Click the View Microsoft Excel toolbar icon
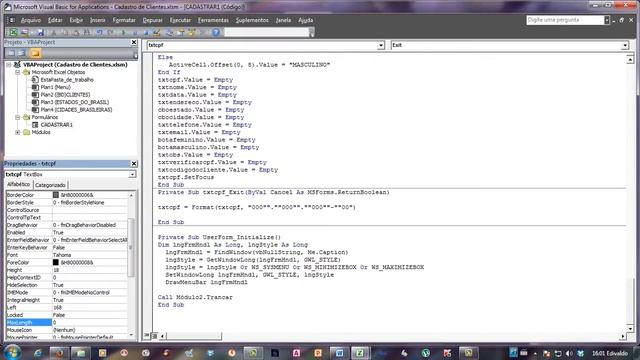640x360 pixels. [x=13, y=32]
